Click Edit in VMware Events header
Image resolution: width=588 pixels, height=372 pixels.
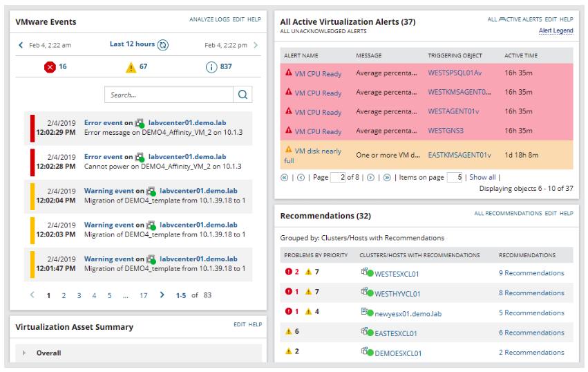point(238,19)
